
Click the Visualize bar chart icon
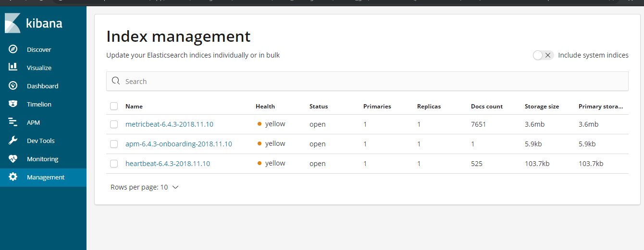(13, 68)
